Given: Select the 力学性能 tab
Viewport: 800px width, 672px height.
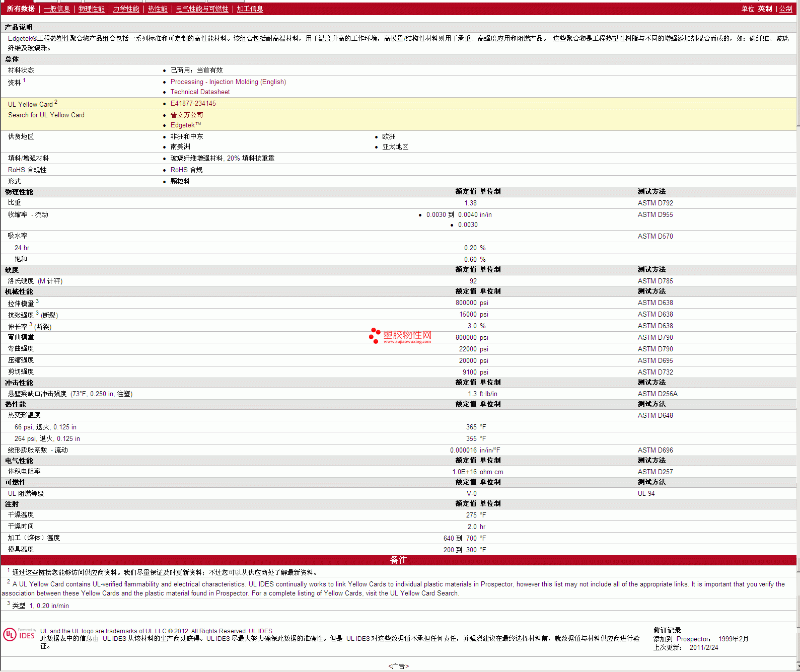Looking at the screenshot, I should tap(126, 9).
